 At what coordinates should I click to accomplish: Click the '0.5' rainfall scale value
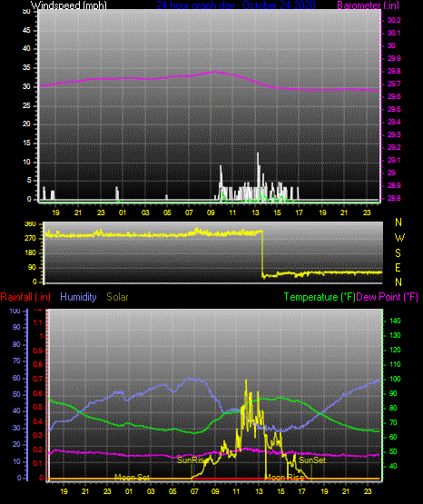[38, 407]
